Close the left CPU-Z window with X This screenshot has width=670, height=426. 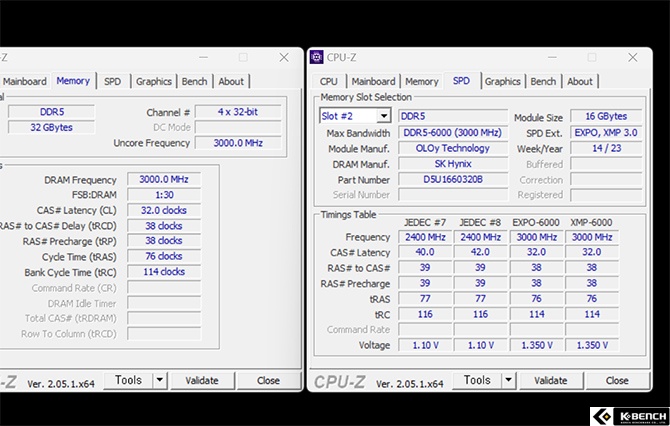tap(284, 57)
